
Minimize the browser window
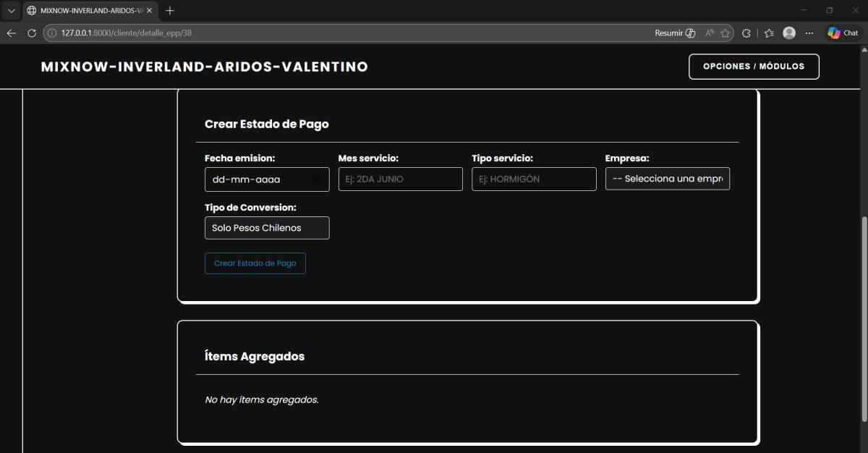pos(804,11)
